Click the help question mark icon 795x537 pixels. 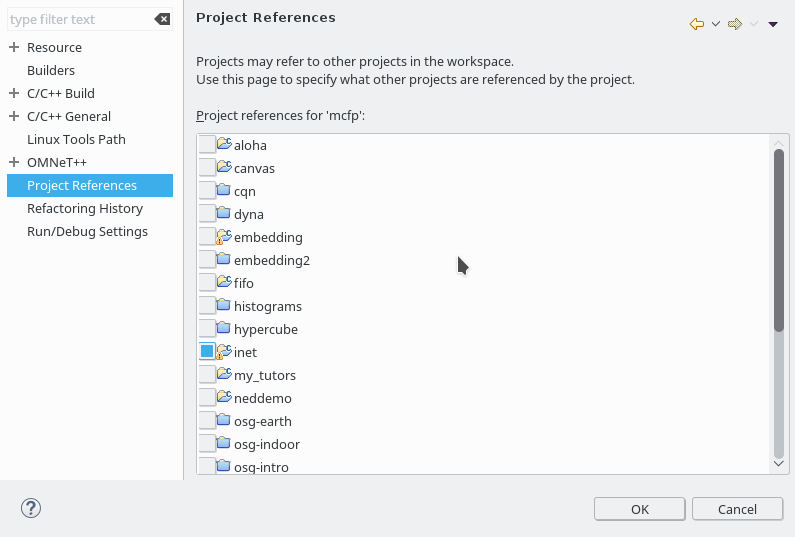30,508
